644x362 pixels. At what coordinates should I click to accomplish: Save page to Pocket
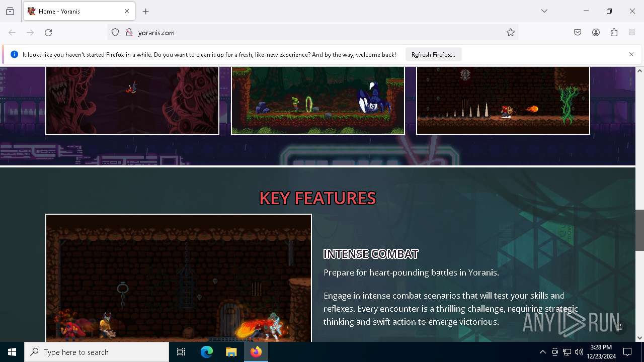(578, 33)
